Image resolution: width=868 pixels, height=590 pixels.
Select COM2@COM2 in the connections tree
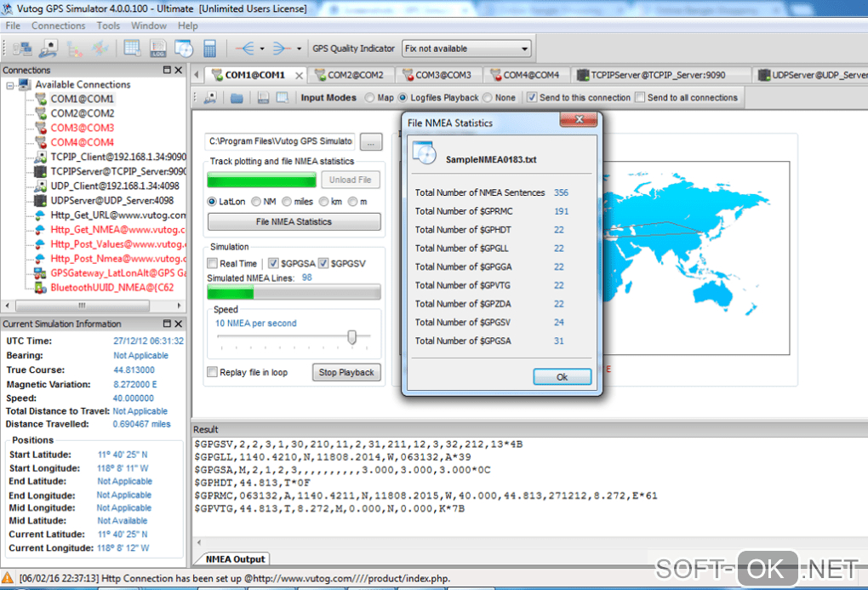(83, 113)
